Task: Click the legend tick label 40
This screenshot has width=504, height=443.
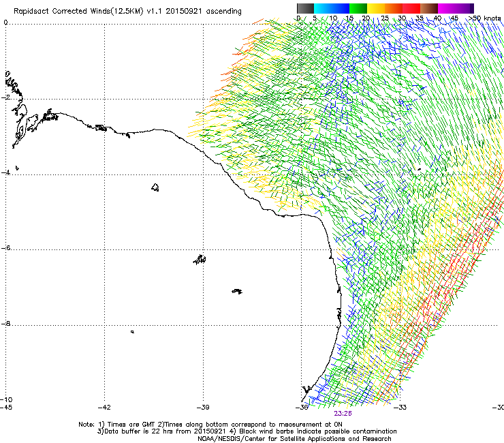Action: tap(437, 18)
